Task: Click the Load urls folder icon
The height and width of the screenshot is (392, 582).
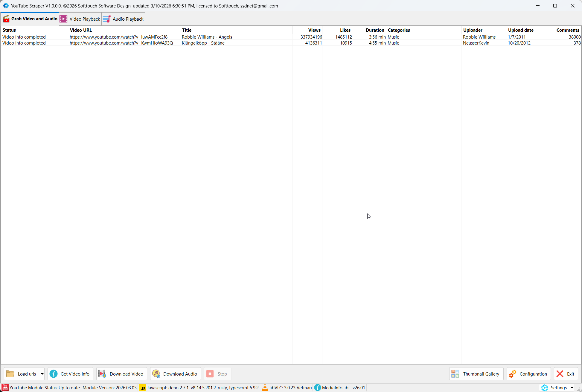Action: 10,374
